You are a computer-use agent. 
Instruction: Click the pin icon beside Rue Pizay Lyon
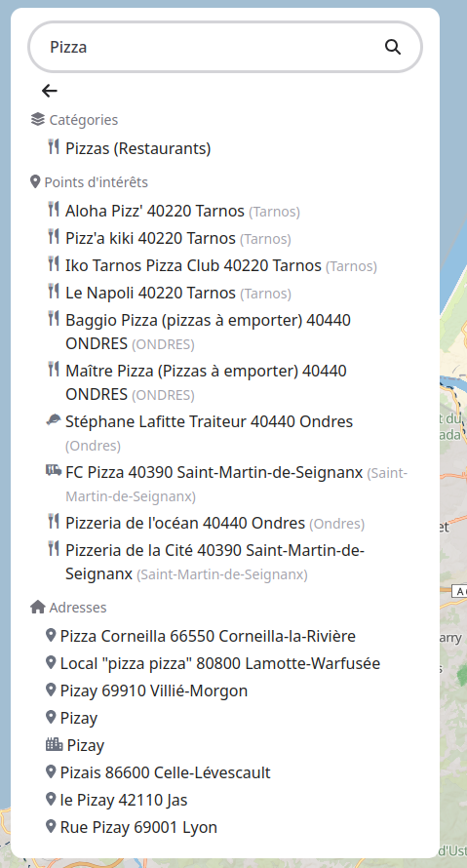coord(51,826)
